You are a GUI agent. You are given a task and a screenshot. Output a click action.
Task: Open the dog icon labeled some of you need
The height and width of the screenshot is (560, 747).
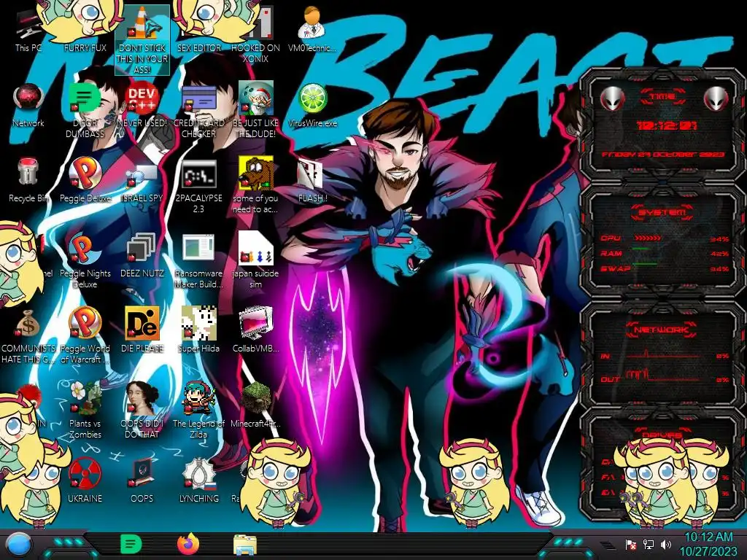tap(256, 186)
